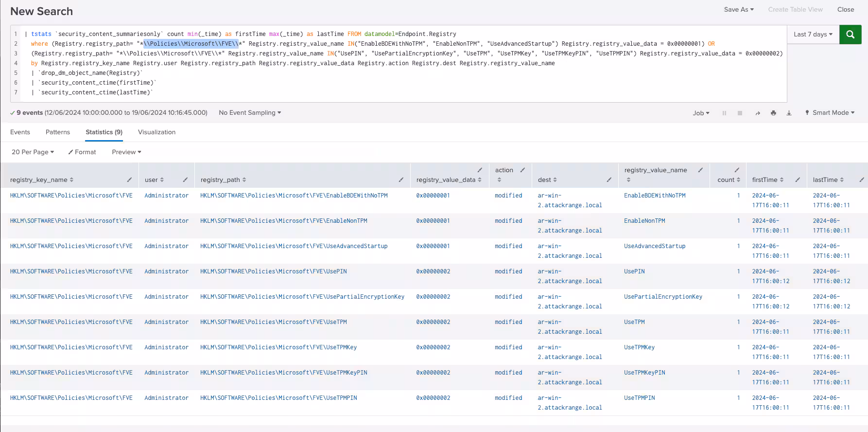Expand the Smart Mode dropdown
The image size is (868, 432).
tap(830, 113)
